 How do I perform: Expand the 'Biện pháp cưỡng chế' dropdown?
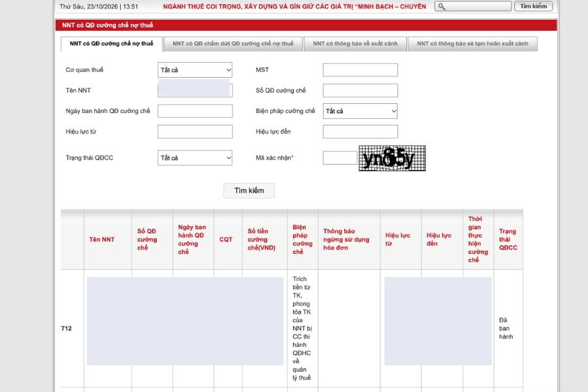(x=360, y=111)
